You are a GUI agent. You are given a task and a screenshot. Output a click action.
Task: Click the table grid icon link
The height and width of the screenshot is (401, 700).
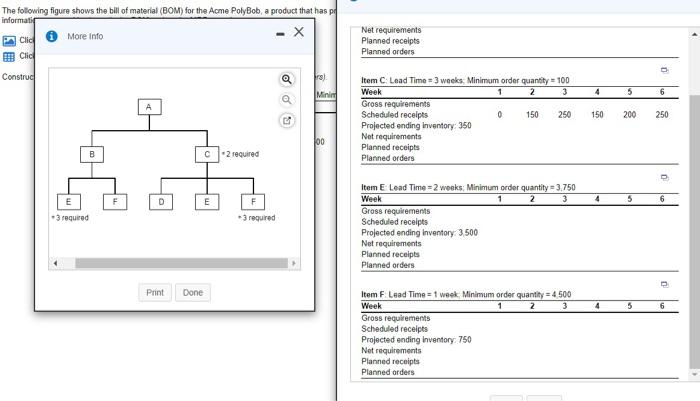[x=9, y=57]
